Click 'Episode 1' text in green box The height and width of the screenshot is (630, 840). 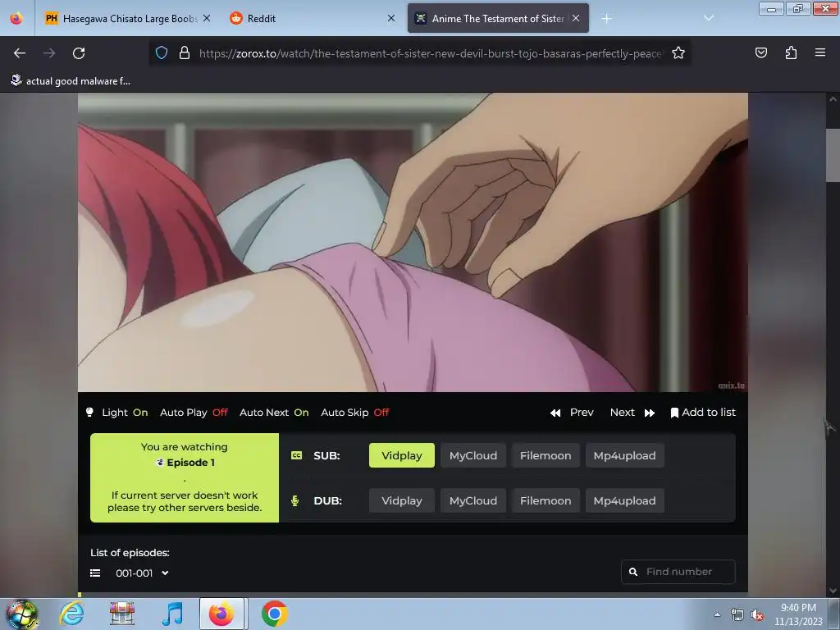pyautogui.click(x=190, y=463)
